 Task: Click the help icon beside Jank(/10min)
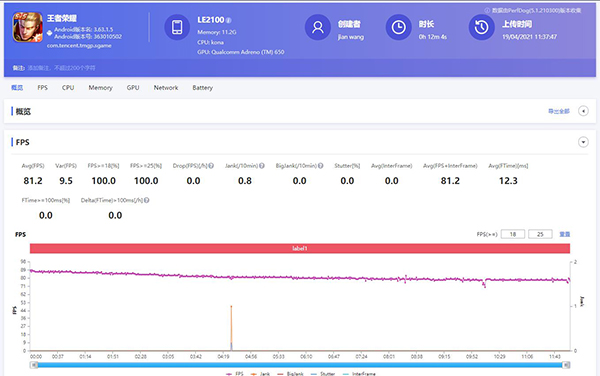[262, 166]
